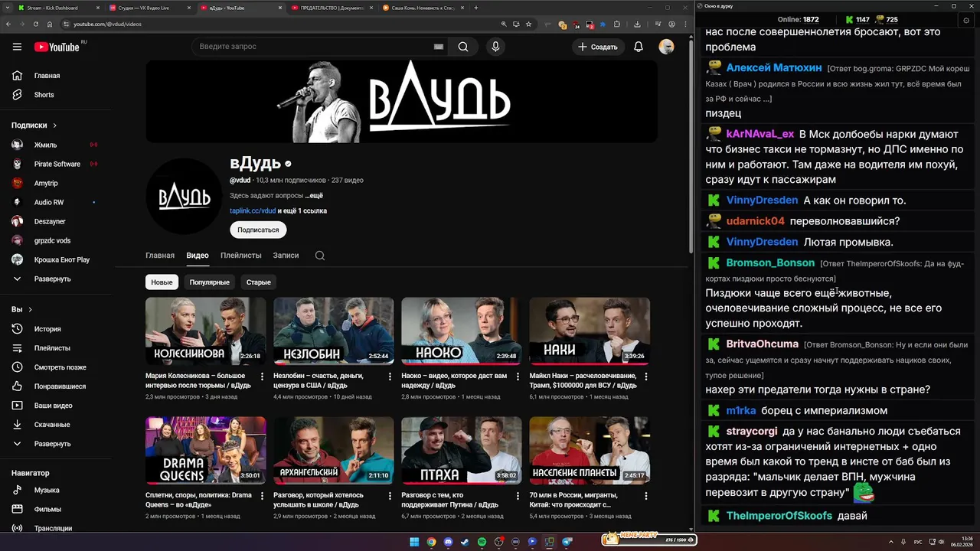Click the Создать button
Image resolution: width=980 pixels, height=551 pixels.
click(597, 47)
